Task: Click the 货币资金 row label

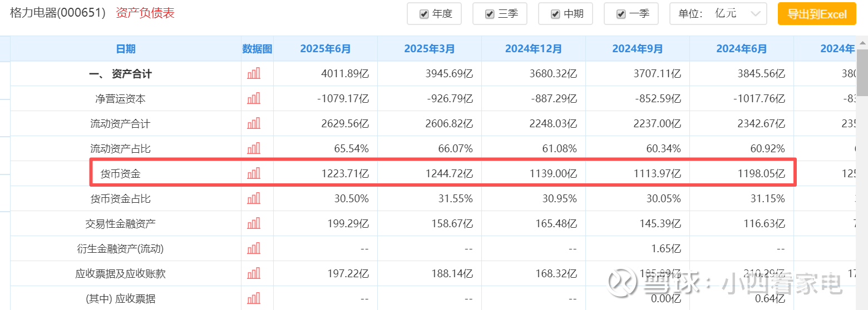Action: click(x=120, y=173)
